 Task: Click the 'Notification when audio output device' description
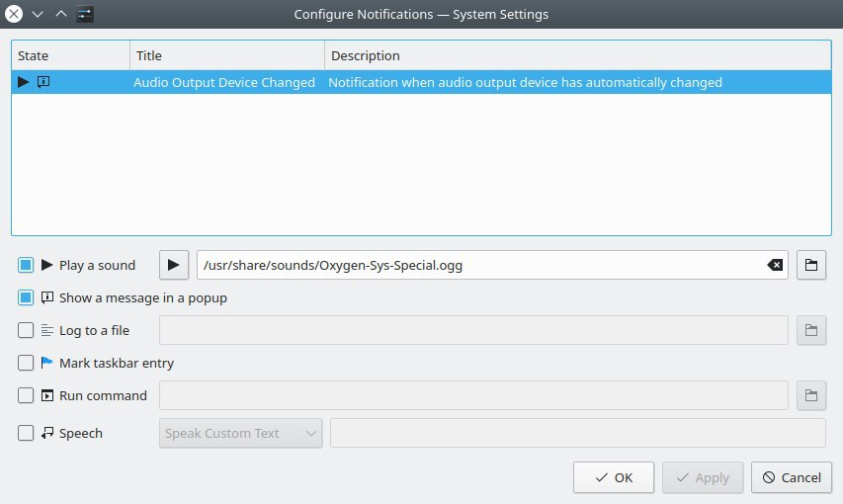(x=525, y=82)
